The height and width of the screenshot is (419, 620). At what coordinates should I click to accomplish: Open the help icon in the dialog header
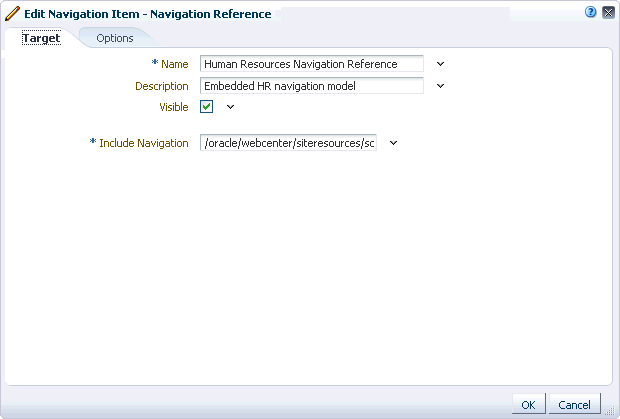pyautogui.click(x=590, y=12)
